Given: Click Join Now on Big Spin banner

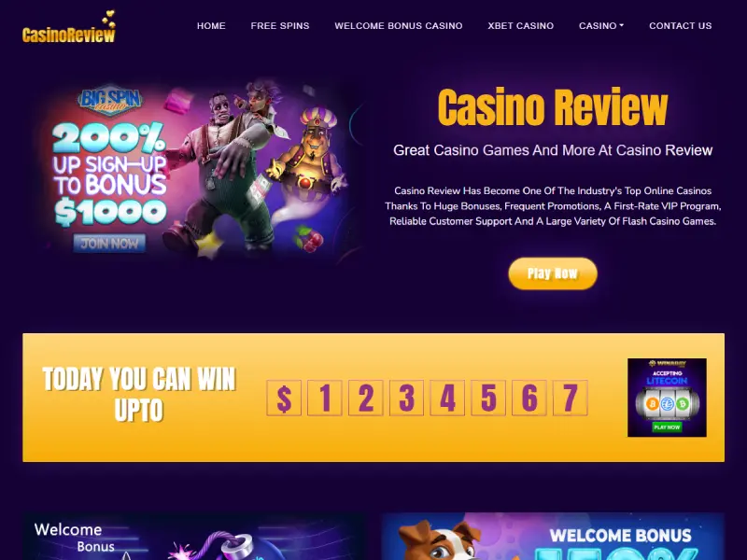Looking at the screenshot, I should (109, 244).
